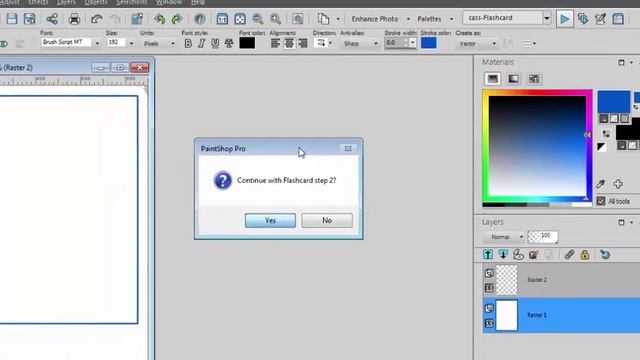Screen dimensions: 640x360
Task: Click the Run Script file icon right of Edit Script
Action: 618,19
